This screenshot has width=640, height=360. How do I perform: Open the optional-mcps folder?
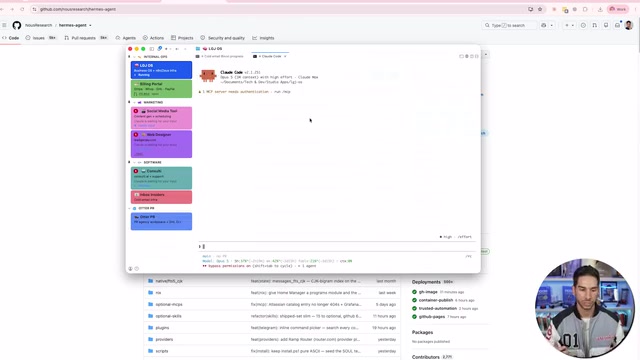[169, 304]
